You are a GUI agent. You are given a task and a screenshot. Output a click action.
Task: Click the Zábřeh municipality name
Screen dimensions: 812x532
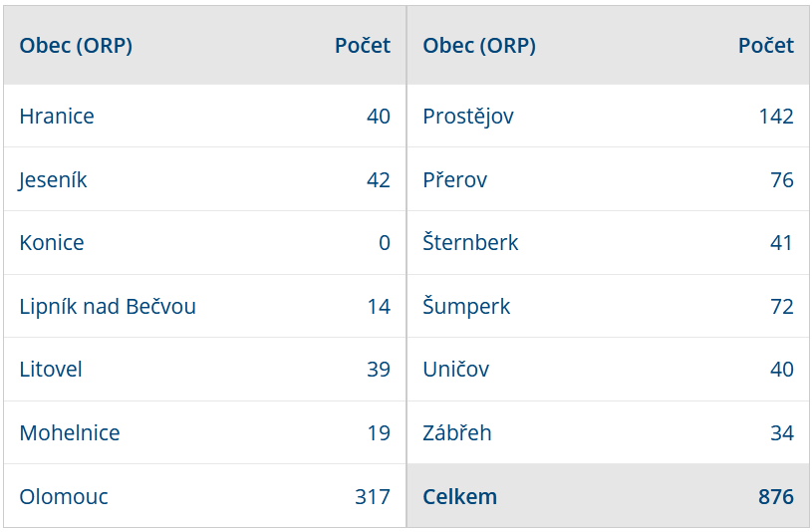click(x=456, y=433)
